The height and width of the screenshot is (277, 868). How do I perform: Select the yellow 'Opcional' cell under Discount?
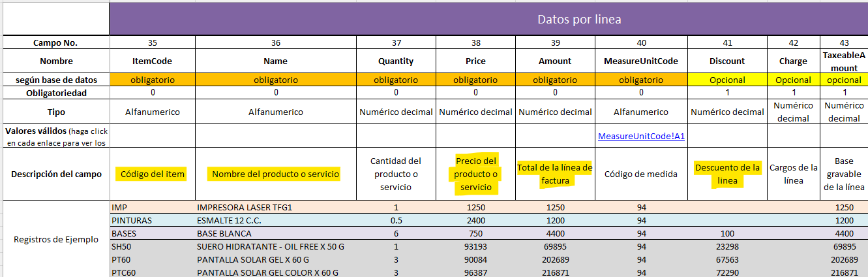(726, 80)
